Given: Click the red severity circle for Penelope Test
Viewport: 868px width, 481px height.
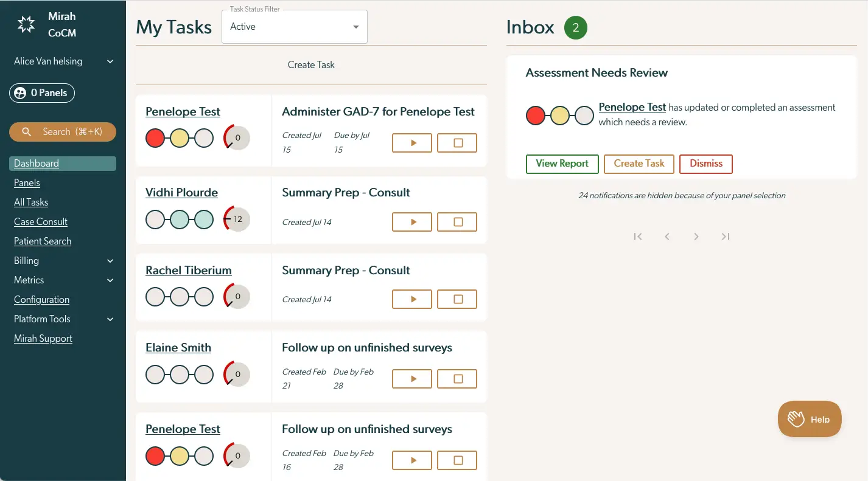Looking at the screenshot, I should point(155,137).
